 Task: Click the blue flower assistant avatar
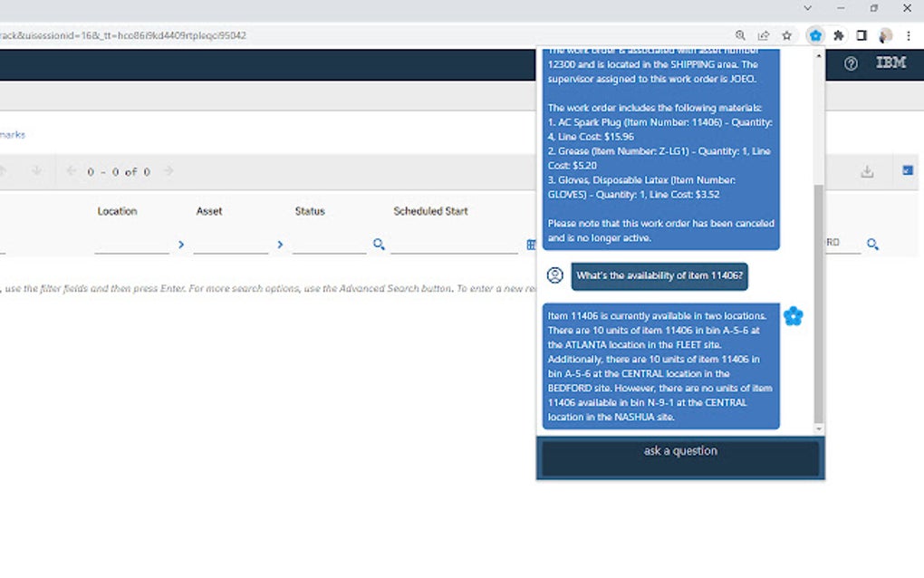point(794,316)
